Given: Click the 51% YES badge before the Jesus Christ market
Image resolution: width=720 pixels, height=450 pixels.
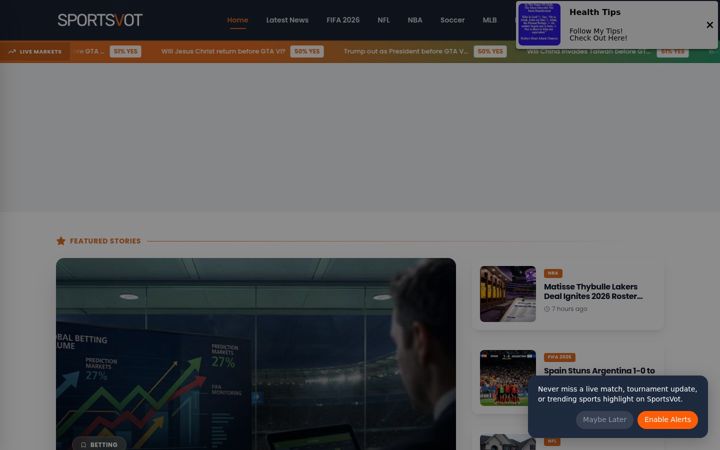Looking at the screenshot, I should coord(125,51).
